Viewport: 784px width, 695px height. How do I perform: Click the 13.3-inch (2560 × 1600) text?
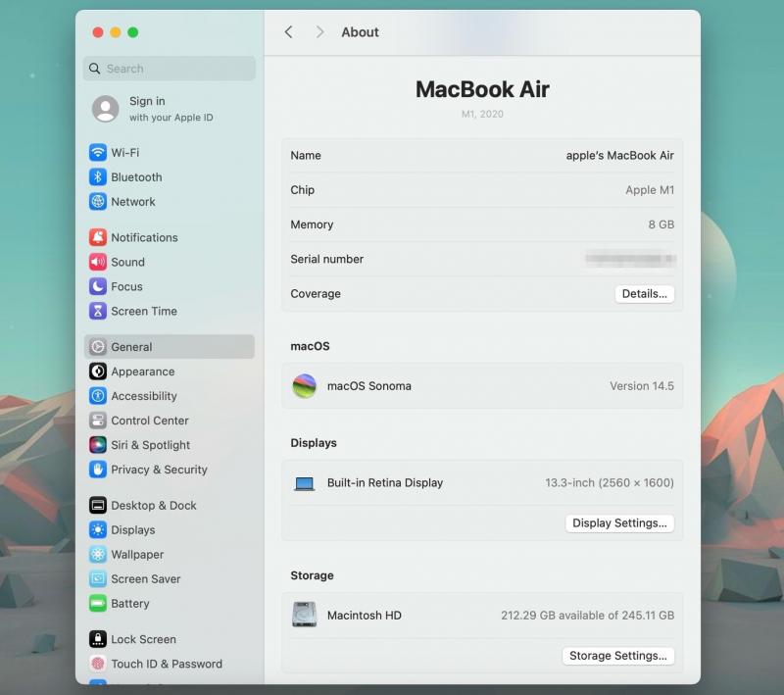click(609, 483)
